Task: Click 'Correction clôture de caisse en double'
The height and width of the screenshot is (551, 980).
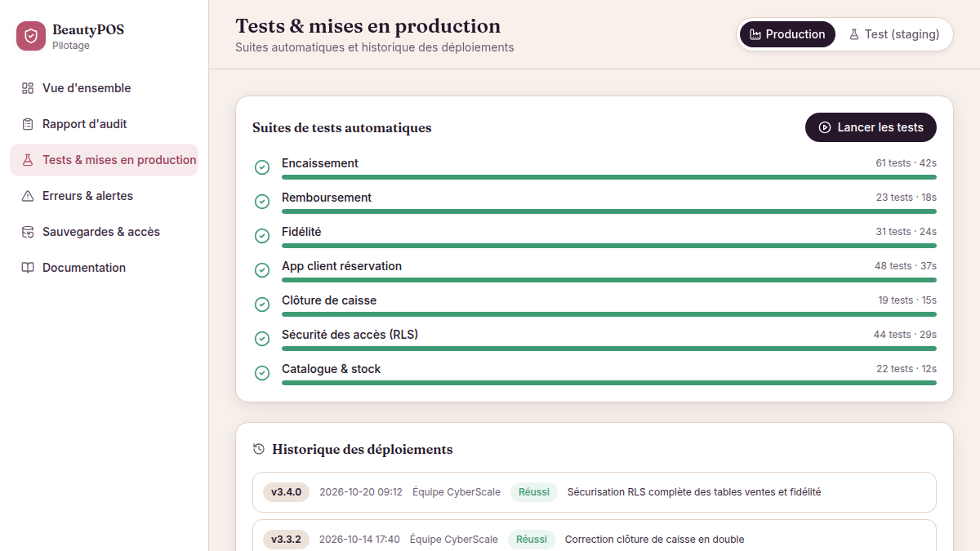Action: pyautogui.click(x=655, y=540)
